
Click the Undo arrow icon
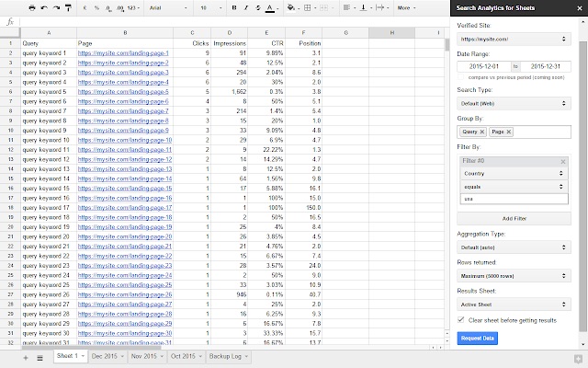46,7
